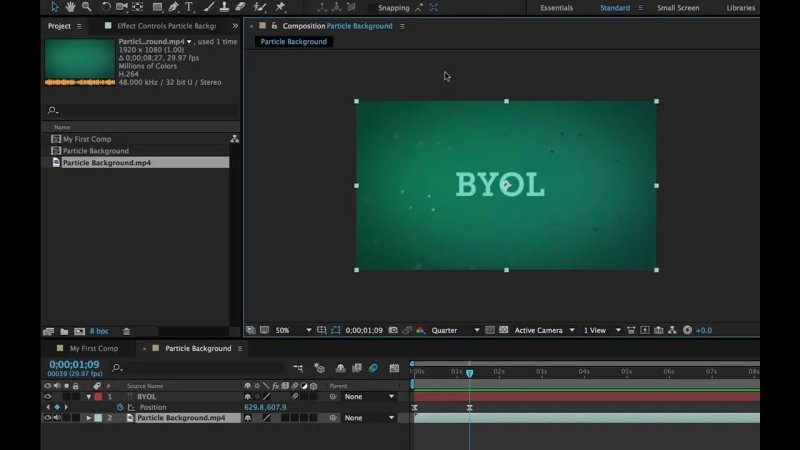Select the Zoom magnifier tool

click(x=87, y=7)
